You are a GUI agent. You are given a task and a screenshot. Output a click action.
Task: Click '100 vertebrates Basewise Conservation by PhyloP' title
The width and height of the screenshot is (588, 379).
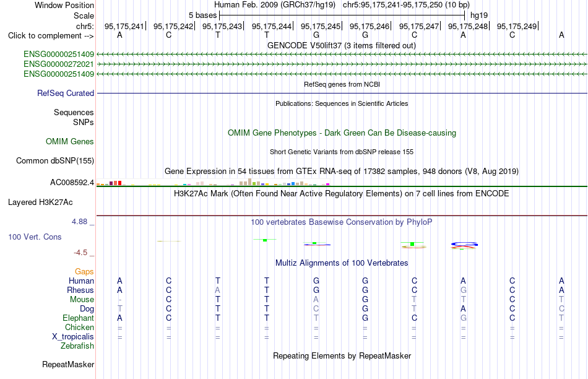point(342,222)
